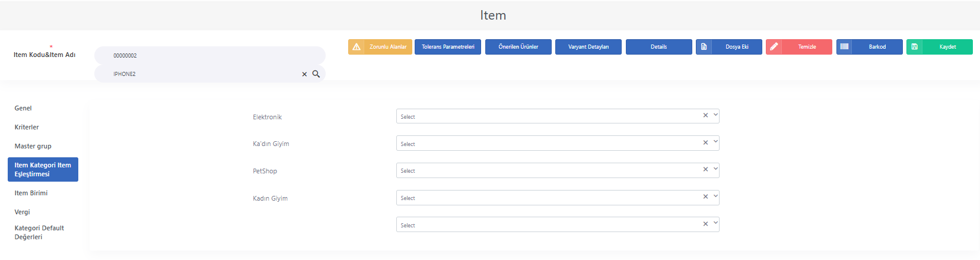Click the pencil icon on Temizle button

pos(774,47)
